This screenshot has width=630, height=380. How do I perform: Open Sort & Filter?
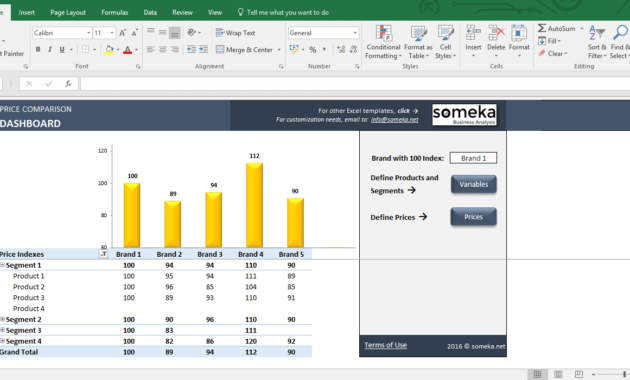pyautogui.click(x=597, y=42)
